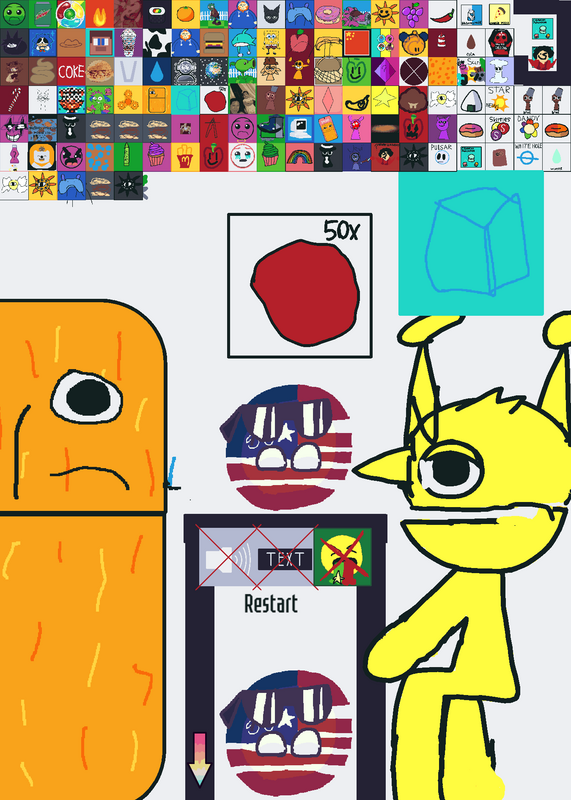Select the pink rhombus tile
The height and width of the screenshot is (800, 571).
(x=328, y=100)
